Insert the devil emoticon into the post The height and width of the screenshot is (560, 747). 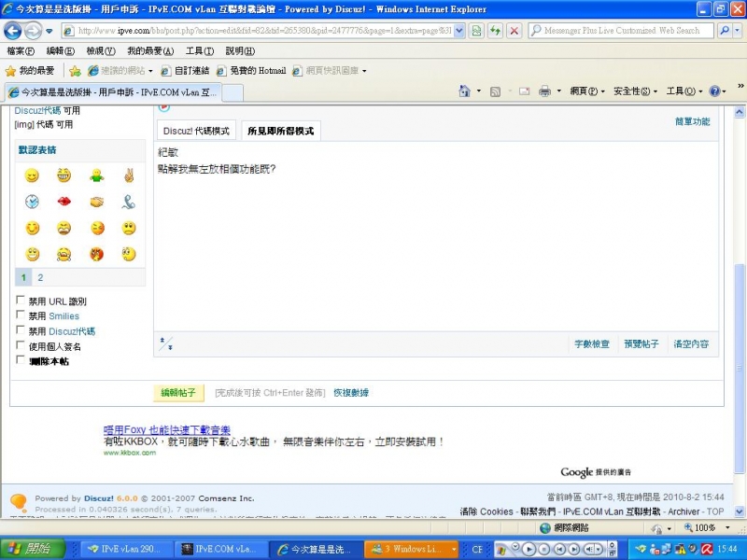click(98, 254)
